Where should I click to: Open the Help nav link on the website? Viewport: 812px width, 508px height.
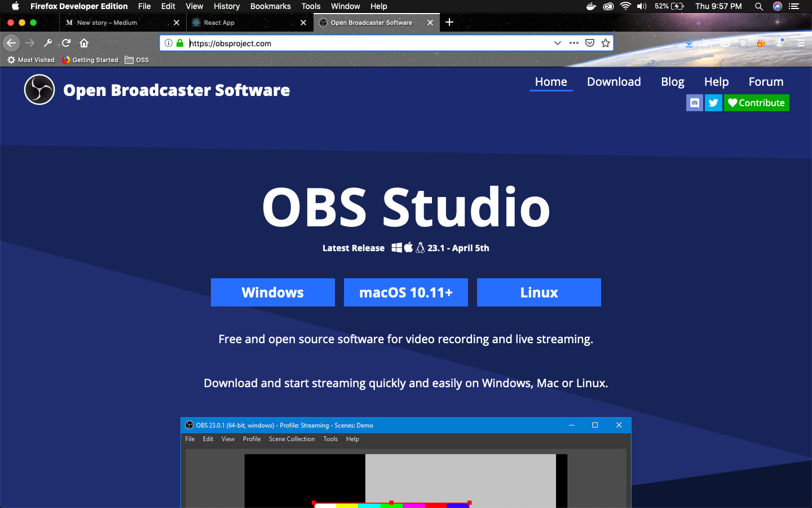[716, 82]
